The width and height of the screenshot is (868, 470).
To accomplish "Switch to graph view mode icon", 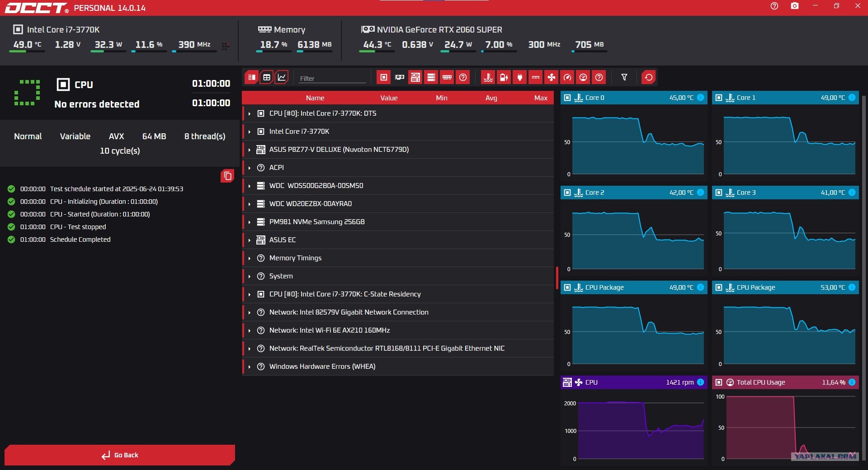I will click(282, 77).
